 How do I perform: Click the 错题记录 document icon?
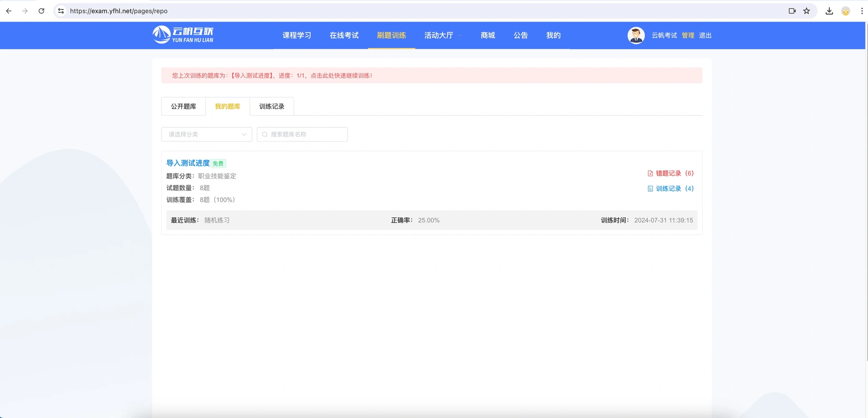click(650, 173)
